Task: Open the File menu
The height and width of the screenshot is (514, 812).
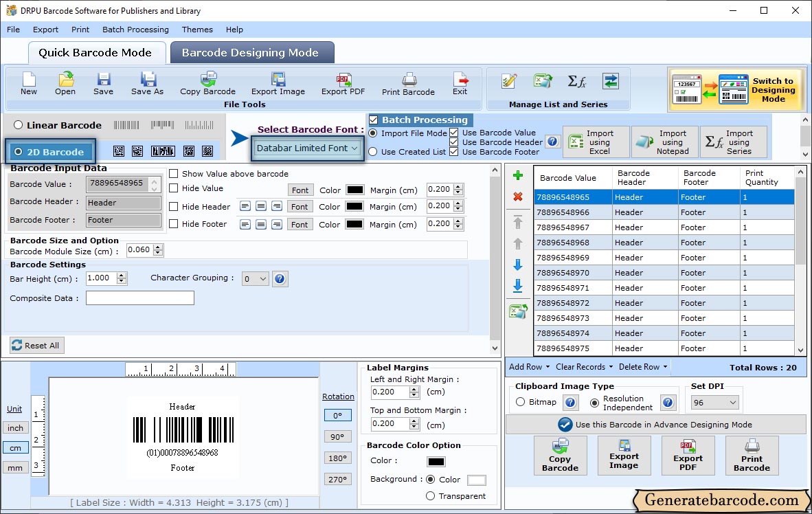Action: [x=14, y=30]
